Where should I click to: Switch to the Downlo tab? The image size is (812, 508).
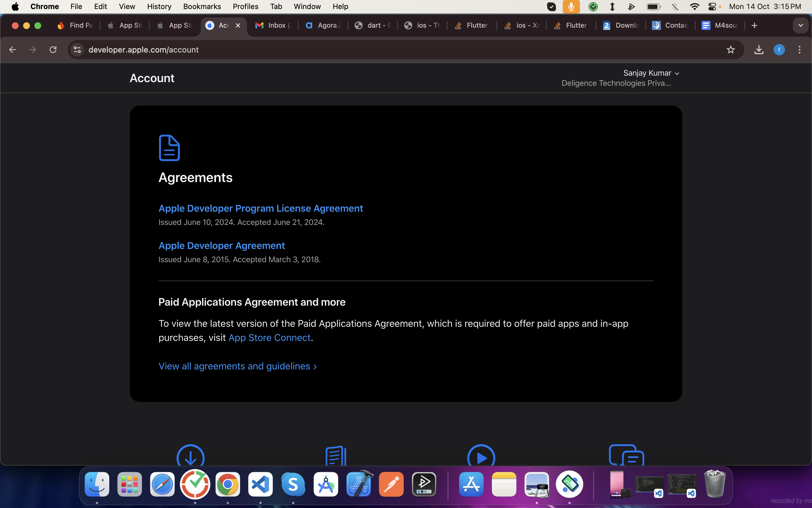[621, 25]
